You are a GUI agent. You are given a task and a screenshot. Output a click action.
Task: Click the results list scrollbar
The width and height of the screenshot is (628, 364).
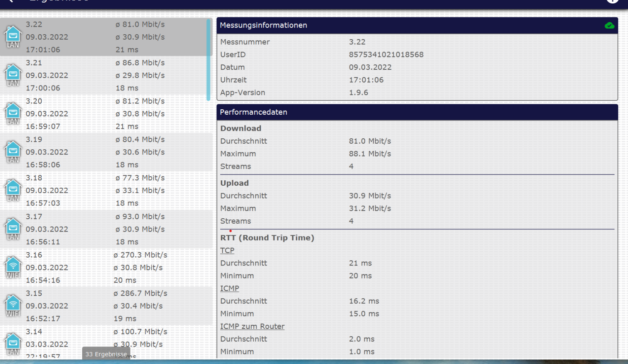coord(208,60)
